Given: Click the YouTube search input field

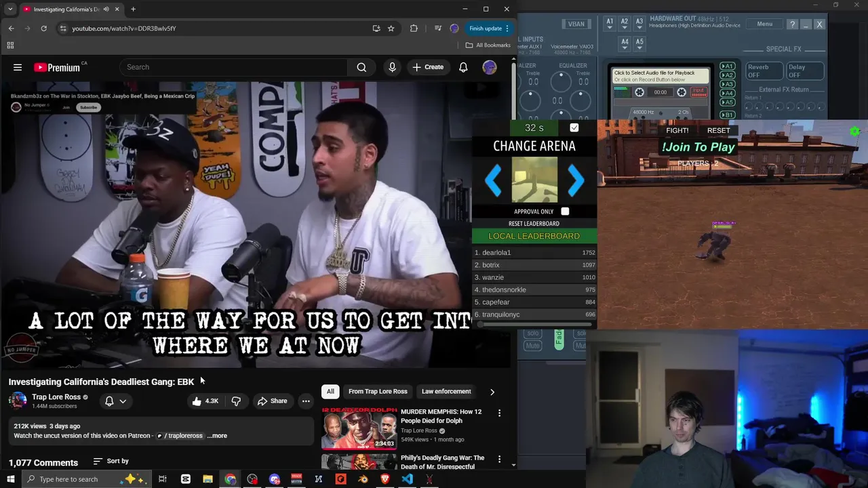Looking at the screenshot, I should 234,67.
